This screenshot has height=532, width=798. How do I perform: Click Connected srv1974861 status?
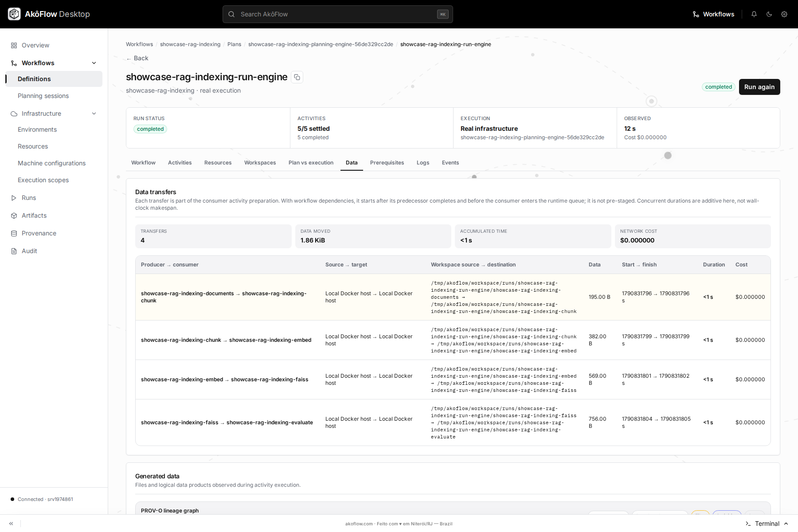click(42, 499)
